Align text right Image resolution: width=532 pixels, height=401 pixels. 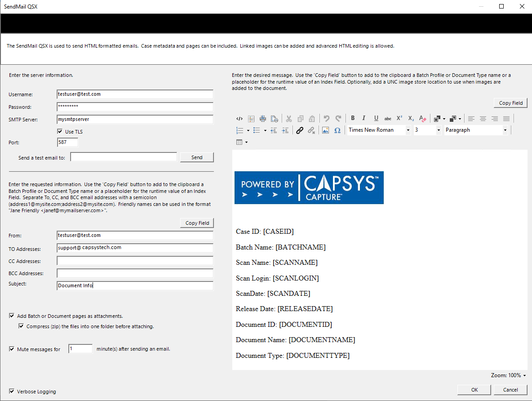pos(495,119)
